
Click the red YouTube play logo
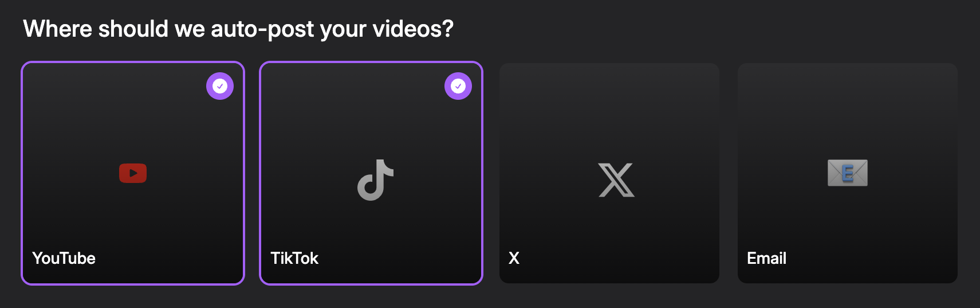tap(133, 173)
